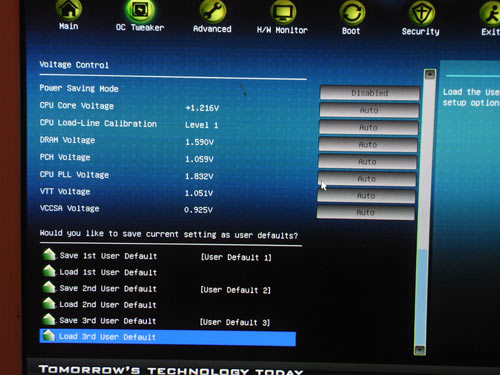Click the 1.832V CPU PLL value
500x375 pixels.
[199, 176]
